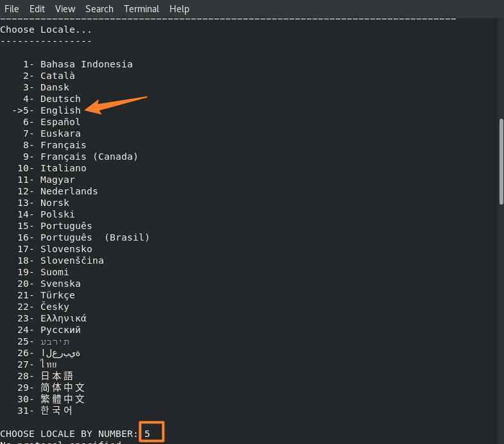Click the Français (Canada) locale line
Image resolution: width=504 pixels, height=444 pixels.
89,157
